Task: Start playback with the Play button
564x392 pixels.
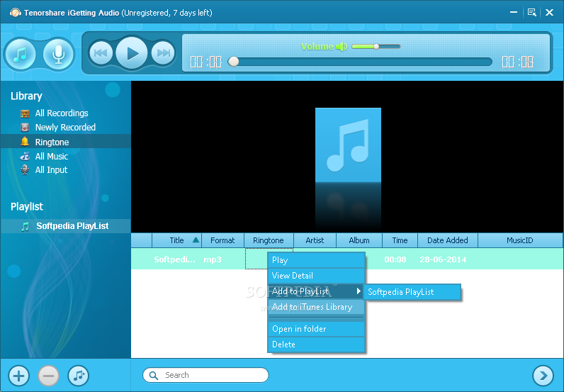Action: click(132, 53)
